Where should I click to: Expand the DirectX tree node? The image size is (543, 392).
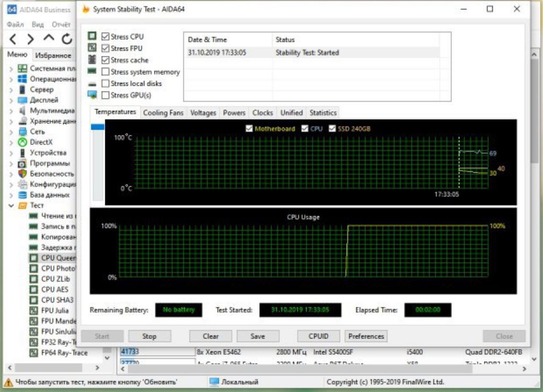[11, 142]
